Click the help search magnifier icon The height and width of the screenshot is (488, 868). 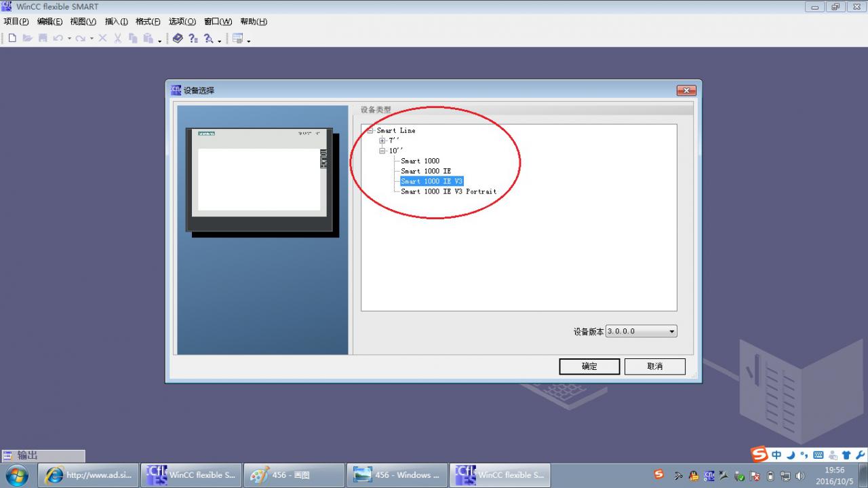click(209, 39)
